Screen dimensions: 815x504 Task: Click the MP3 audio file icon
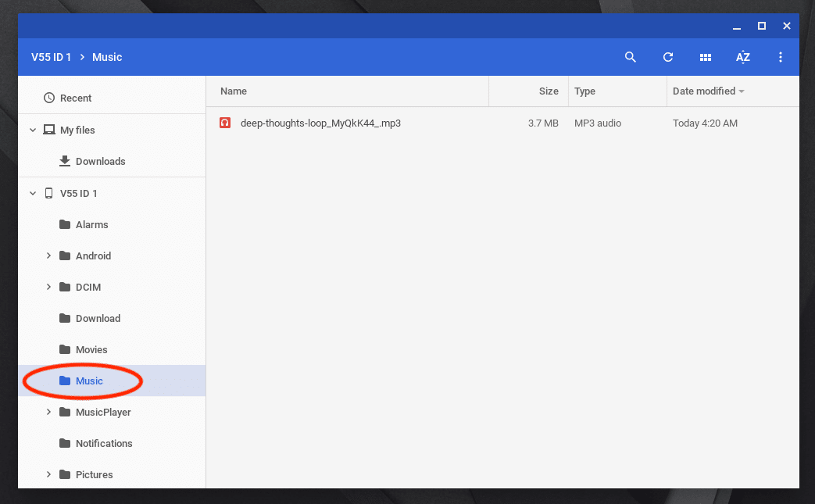(x=225, y=123)
